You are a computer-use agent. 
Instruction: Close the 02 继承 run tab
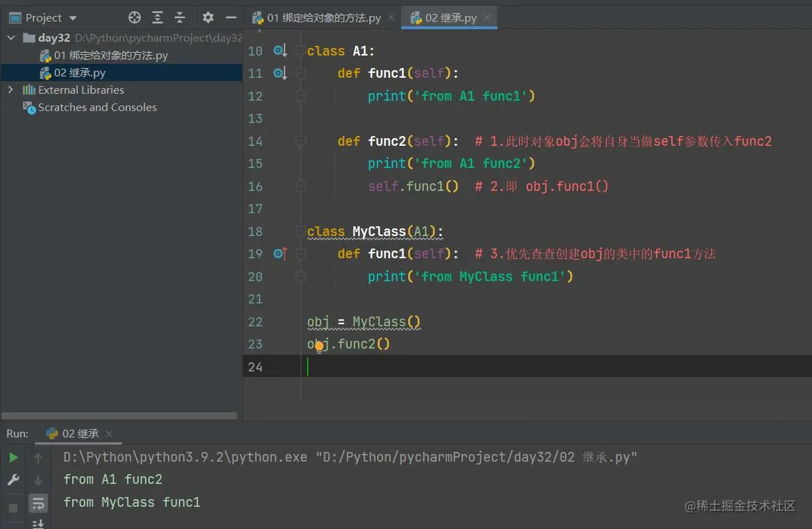[x=109, y=434]
